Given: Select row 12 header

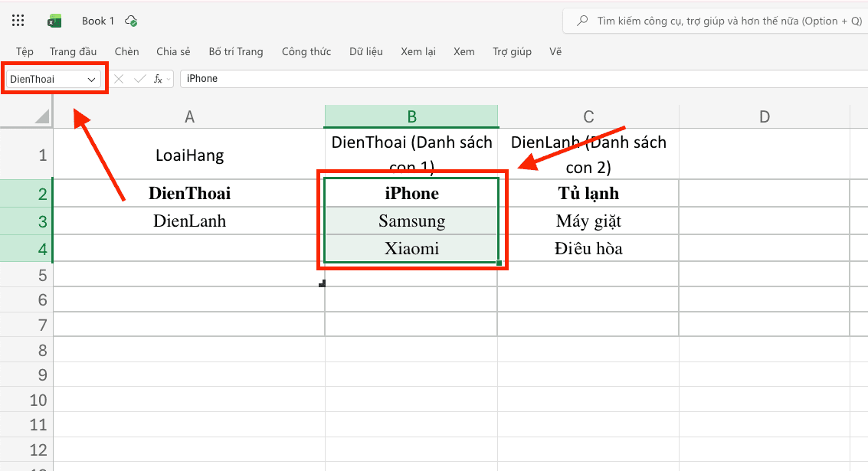Looking at the screenshot, I should tap(26, 450).
